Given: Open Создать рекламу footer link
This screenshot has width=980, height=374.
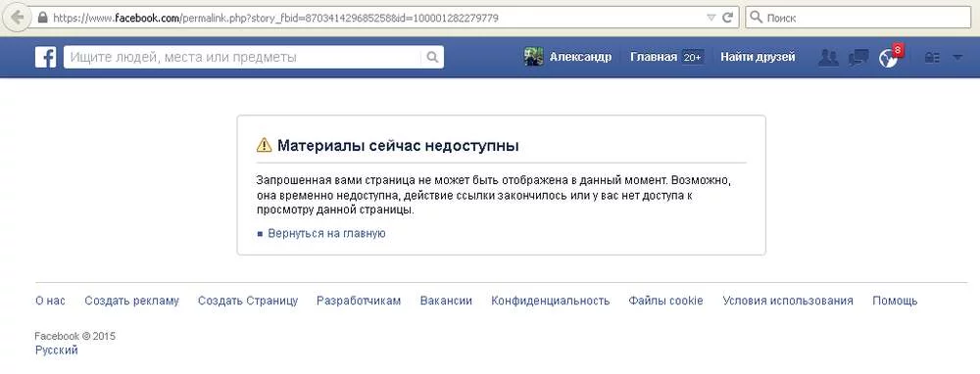Looking at the screenshot, I should click(x=132, y=301).
